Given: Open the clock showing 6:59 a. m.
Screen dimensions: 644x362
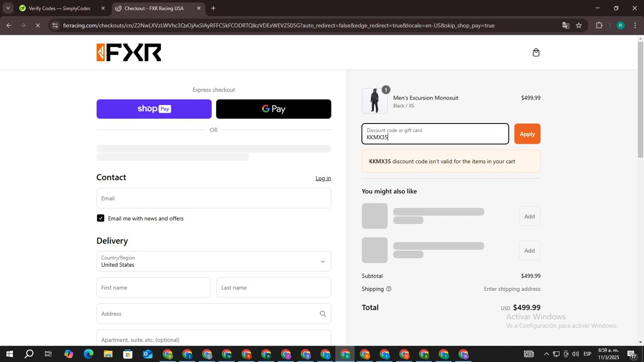Looking at the screenshot, I should [x=609, y=354].
